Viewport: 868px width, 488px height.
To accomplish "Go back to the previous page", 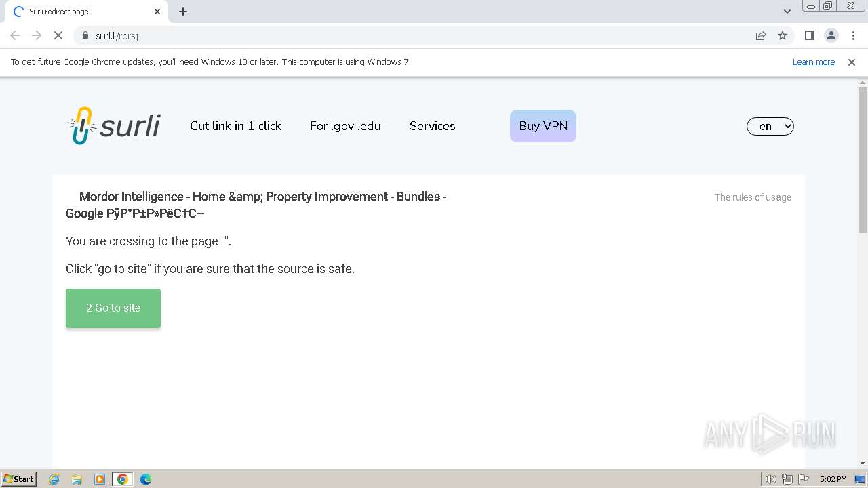I will tap(15, 35).
